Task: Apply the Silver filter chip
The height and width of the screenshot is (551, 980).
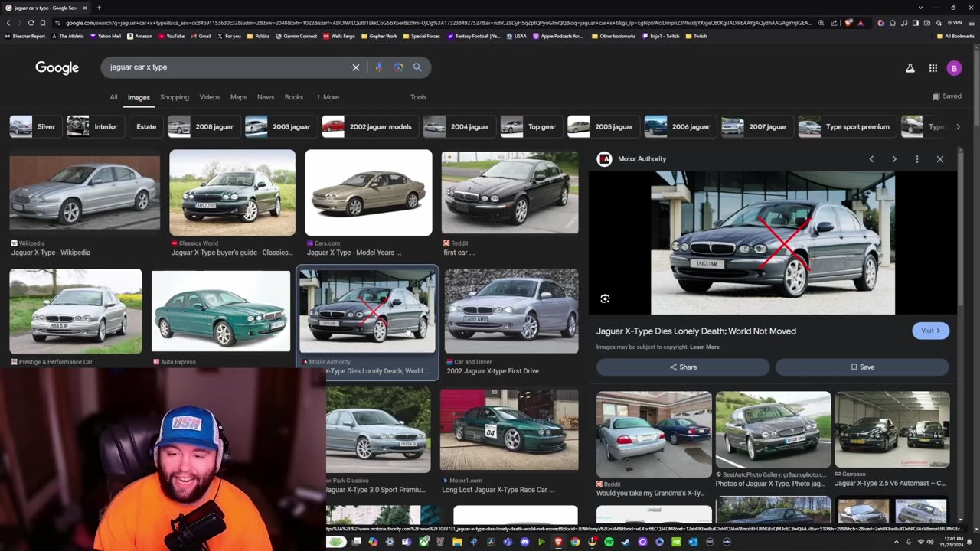Action: pyautogui.click(x=35, y=126)
